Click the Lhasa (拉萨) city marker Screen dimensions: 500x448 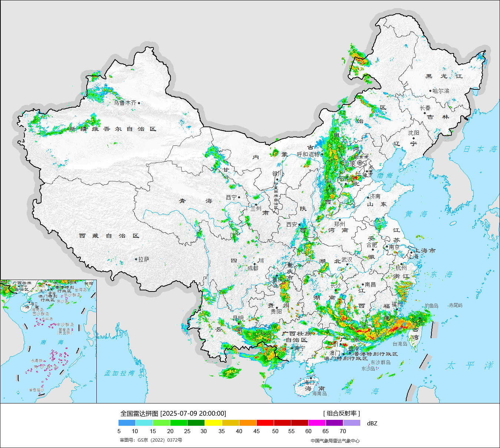click(136, 260)
